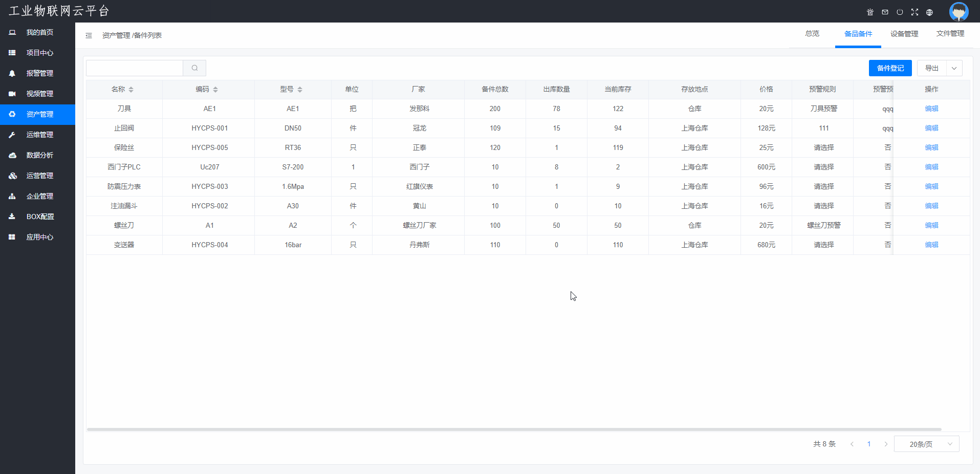Open the mail messages icon
Screen dimensions: 980x474
click(885, 12)
